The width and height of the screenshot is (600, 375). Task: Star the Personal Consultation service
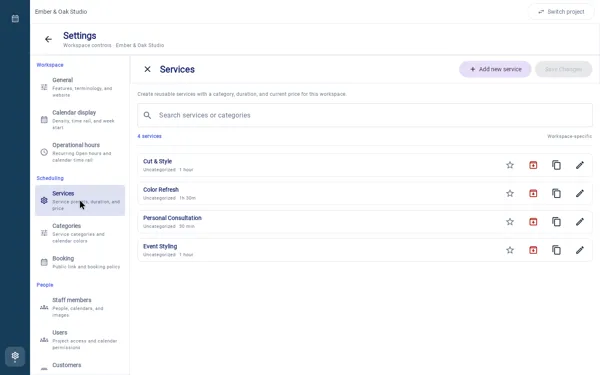(x=510, y=222)
